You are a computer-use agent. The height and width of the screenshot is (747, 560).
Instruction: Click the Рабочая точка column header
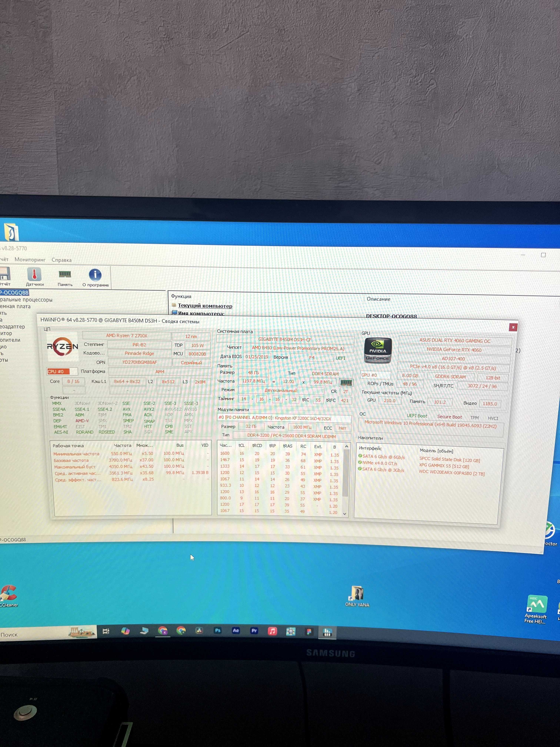point(68,445)
